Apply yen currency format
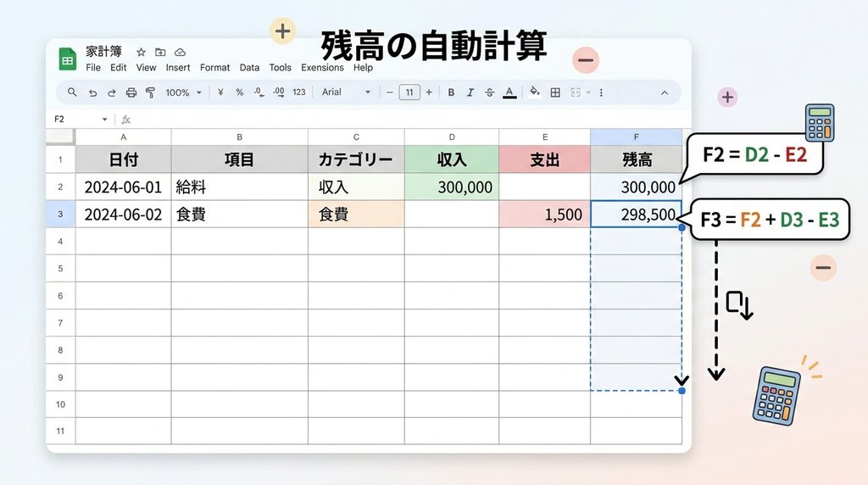868x485 pixels. 220,92
